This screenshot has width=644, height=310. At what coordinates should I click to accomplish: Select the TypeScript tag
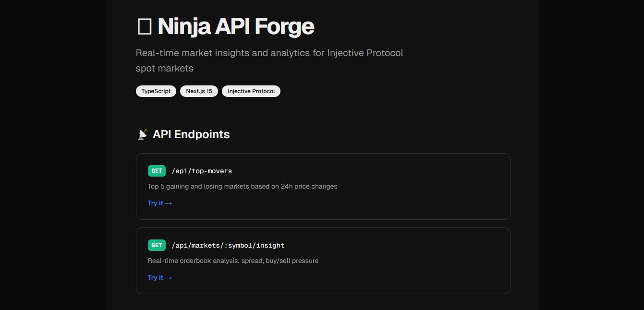[x=156, y=91]
